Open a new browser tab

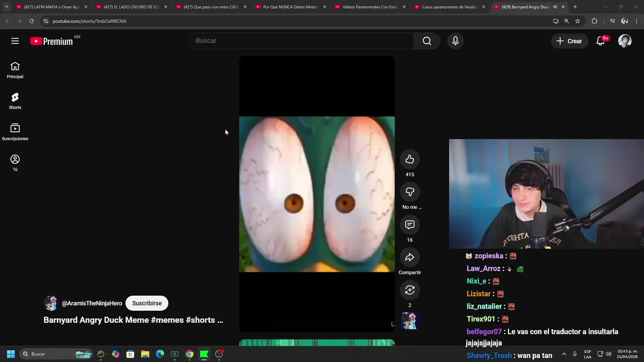coord(575,7)
